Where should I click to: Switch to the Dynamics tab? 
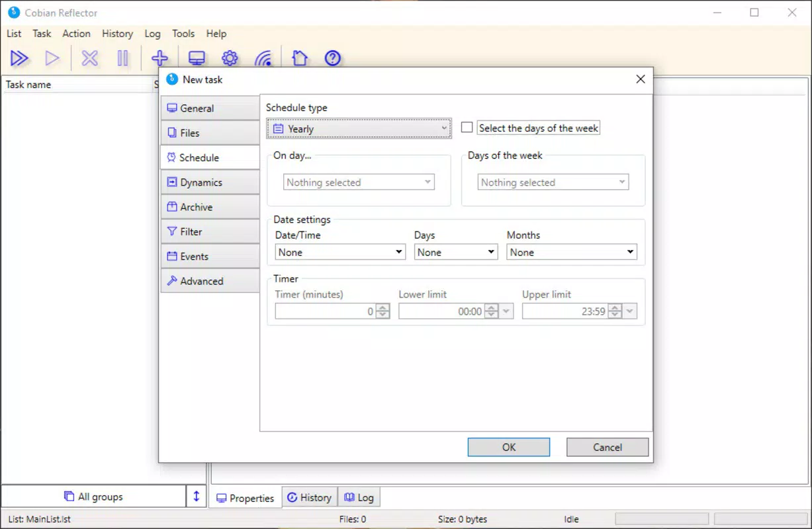coord(210,183)
